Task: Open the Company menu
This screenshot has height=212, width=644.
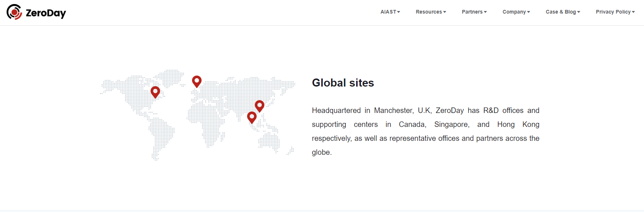Action: pos(516,12)
